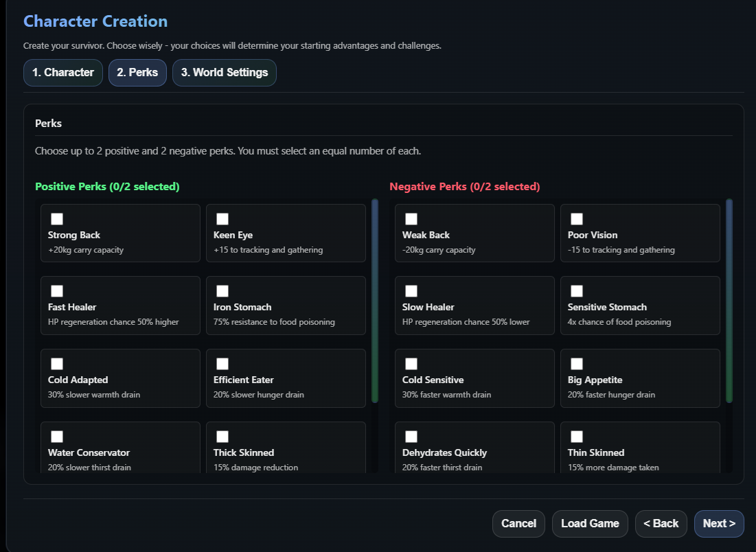Click 'HP regeneration chance 50% lower' text
Viewport: 756px width, 552px height.
pyautogui.click(x=466, y=322)
